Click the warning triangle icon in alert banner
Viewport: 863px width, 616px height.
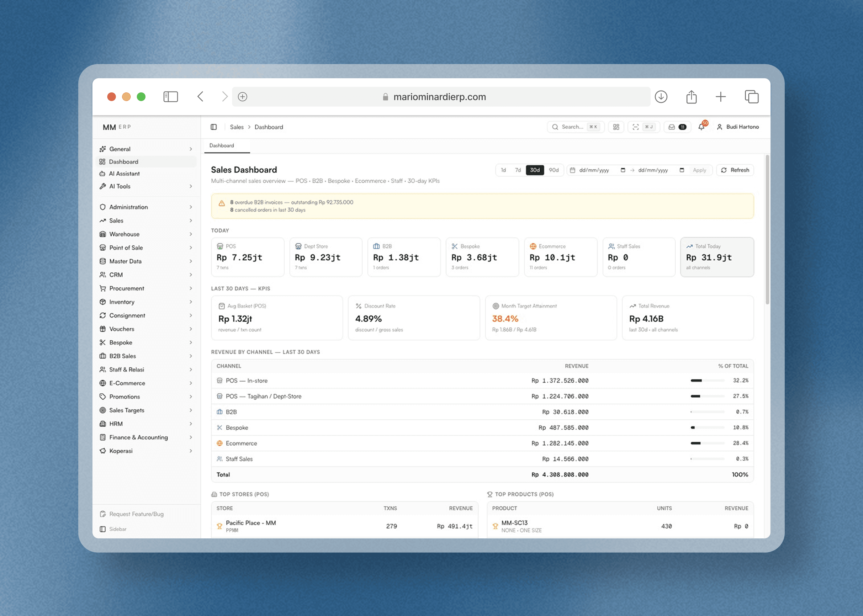coord(222,203)
